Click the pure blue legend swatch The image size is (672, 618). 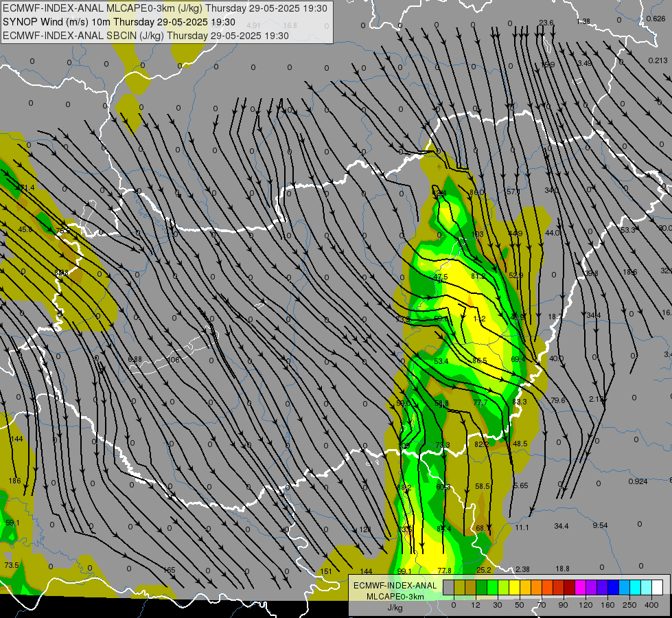tap(613, 587)
